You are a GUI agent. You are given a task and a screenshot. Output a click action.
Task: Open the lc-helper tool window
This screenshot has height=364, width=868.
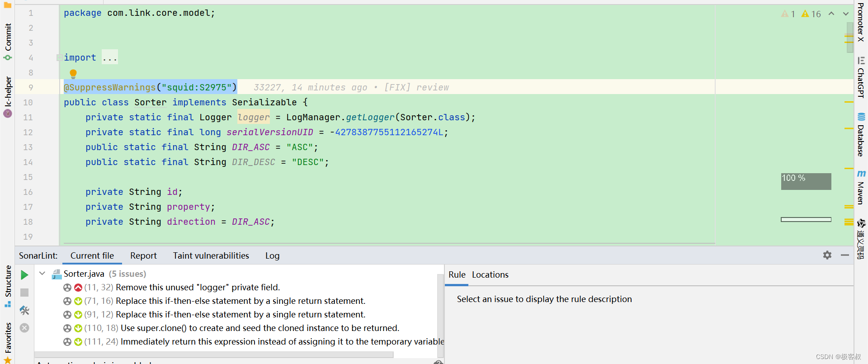(x=8, y=96)
